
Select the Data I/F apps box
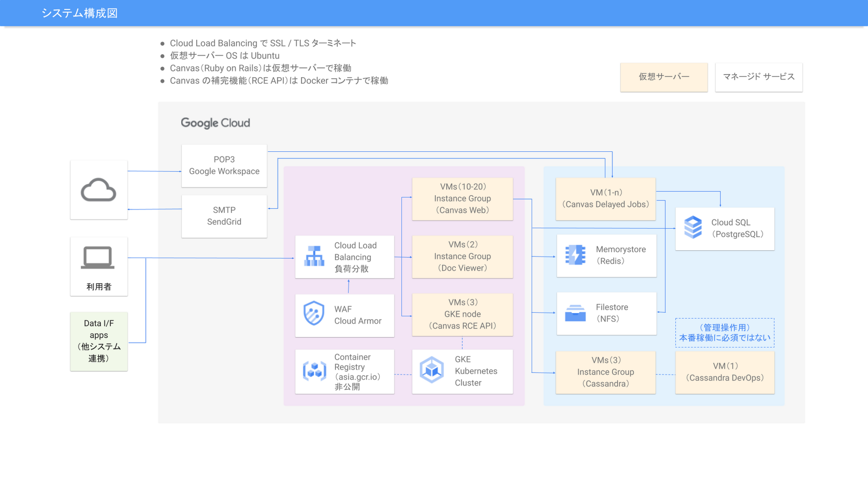[x=99, y=341]
